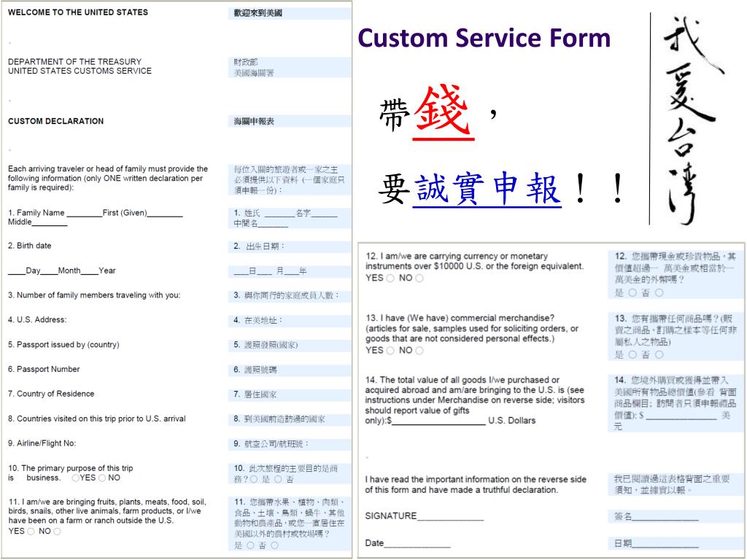Screen dimensions: 747x560
Task: Click the blank before Day in birth date
Action: coord(17,271)
